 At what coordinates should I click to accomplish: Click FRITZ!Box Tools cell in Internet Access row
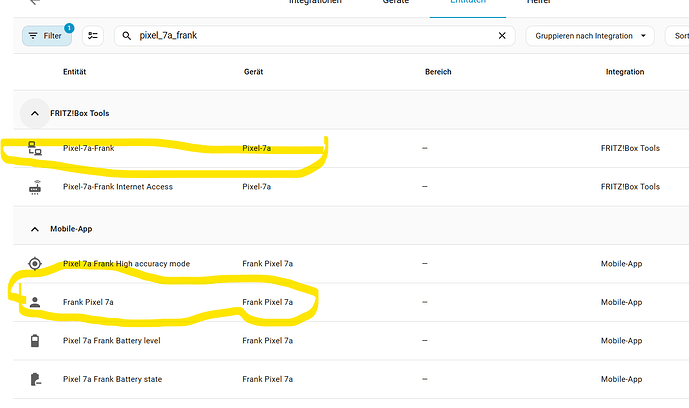tap(630, 187)
